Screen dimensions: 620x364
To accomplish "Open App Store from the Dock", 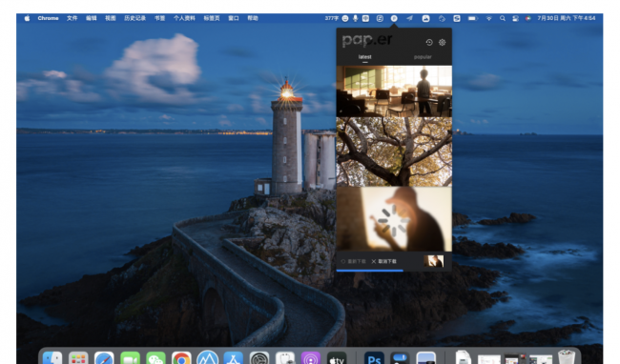I will coord(234,357).
